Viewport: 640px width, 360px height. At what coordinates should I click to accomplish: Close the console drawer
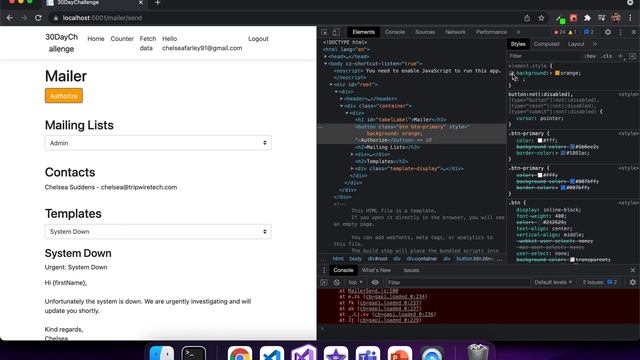tap(633, 270)
